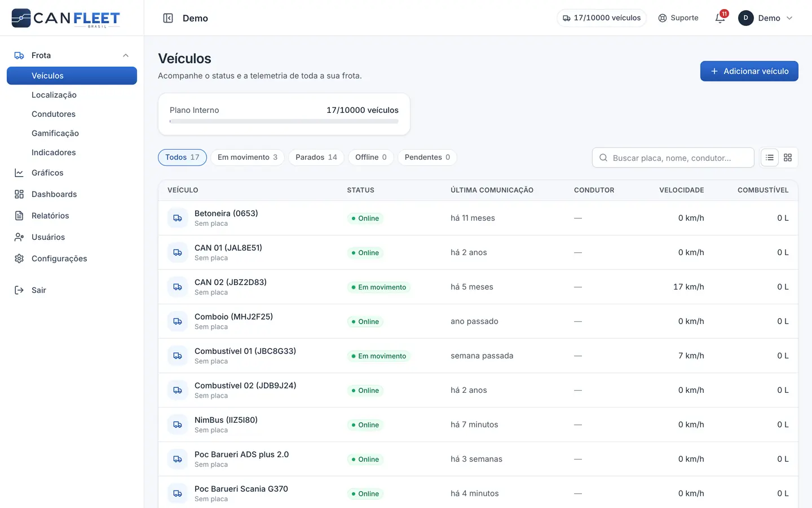The image size is (812, 508).
Task: Log out with Sair
Action: [72, 290]
